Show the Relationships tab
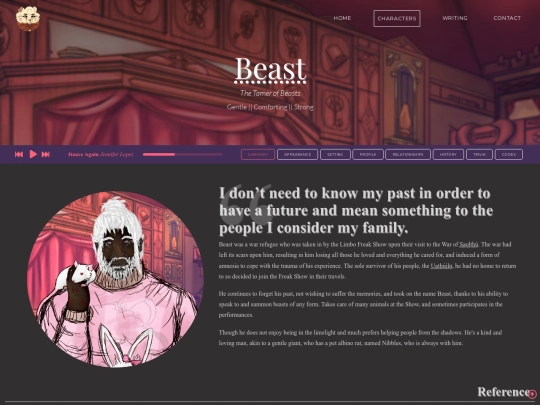The width and height of the screenshot is (540, 405). (408, 154)
